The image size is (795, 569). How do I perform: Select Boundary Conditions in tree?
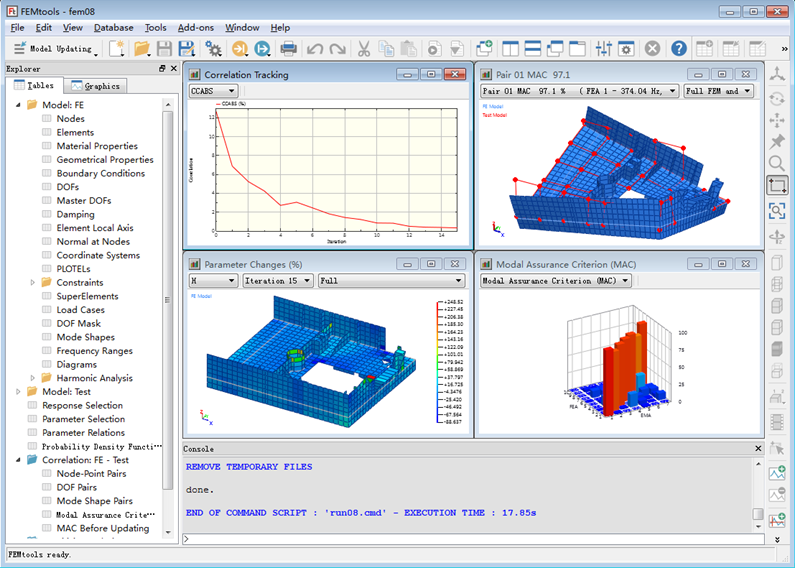[100, 173]
